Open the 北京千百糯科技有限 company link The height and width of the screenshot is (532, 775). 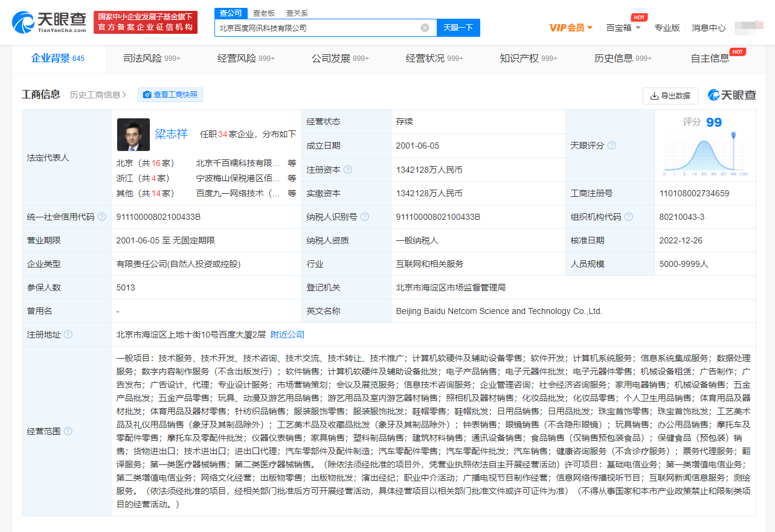click(x=238, y=163)
